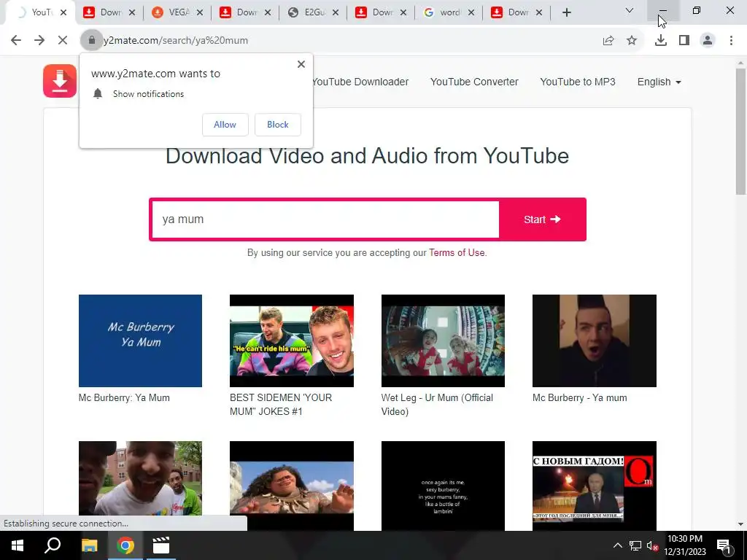Open Chrome downloads icon
747x560 pixels.
tap(661, 41)
